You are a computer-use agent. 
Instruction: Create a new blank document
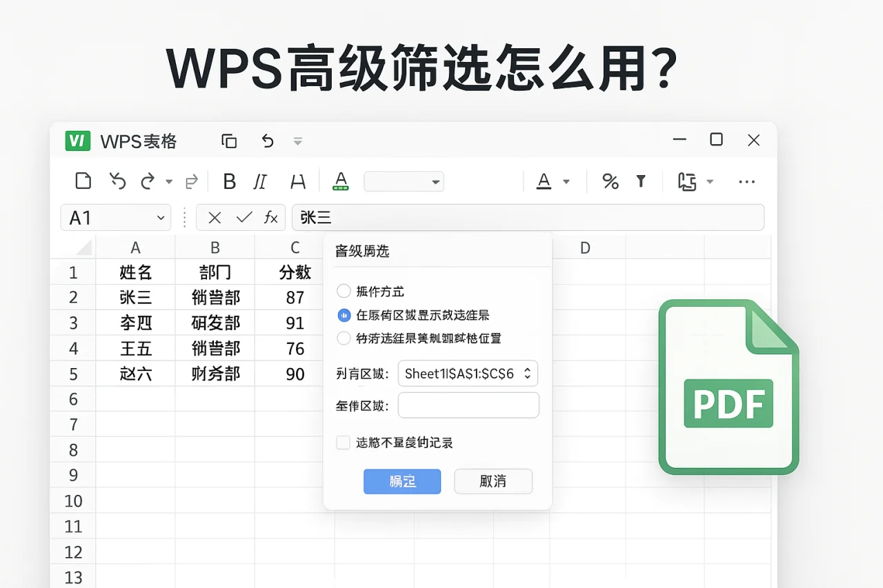(83, 181)
